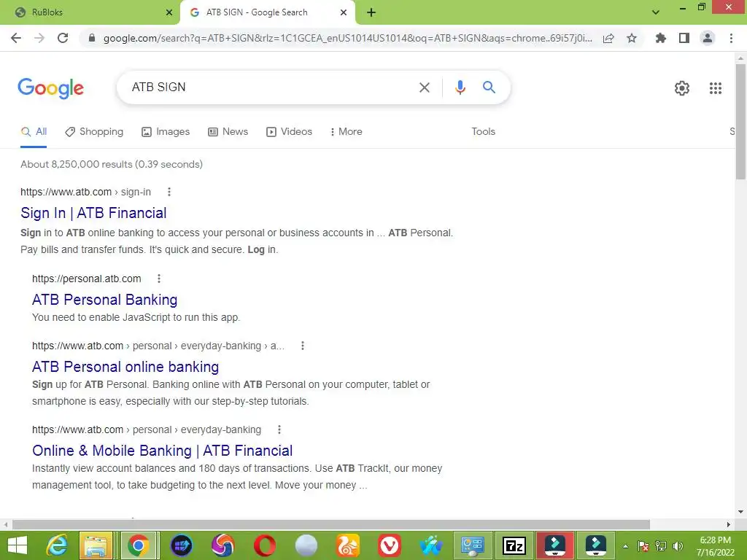Viewport: 747px width, 560px height.
Task: Switch to News results
Action: 228,132
